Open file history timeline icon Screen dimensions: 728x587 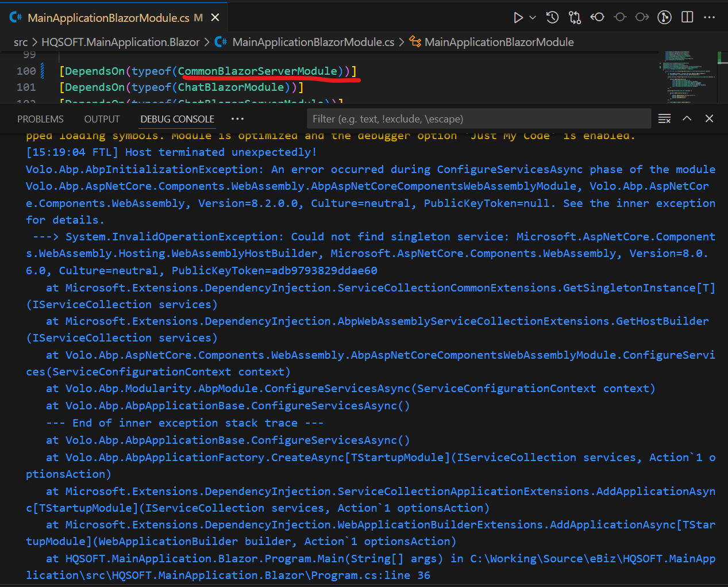(552, 18)
